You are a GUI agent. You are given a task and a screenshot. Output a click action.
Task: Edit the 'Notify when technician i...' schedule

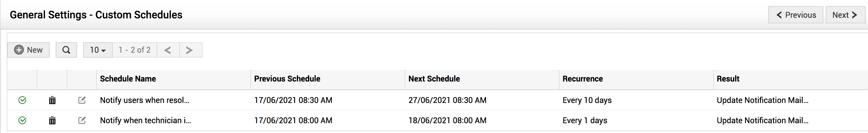click(x=82, y=120)
